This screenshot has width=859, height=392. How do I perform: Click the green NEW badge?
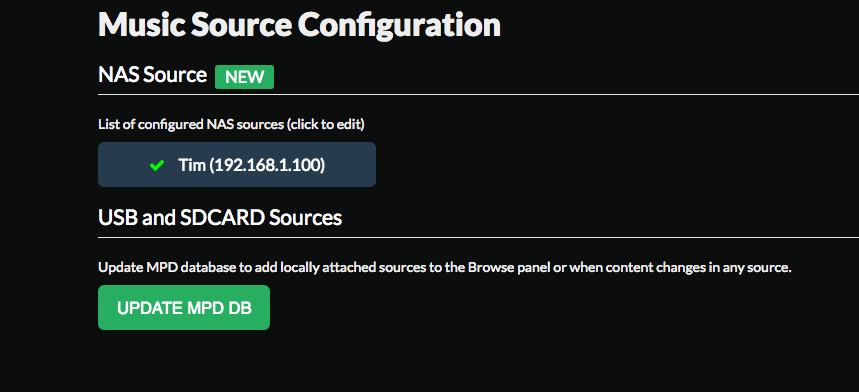tap(244, 77)
